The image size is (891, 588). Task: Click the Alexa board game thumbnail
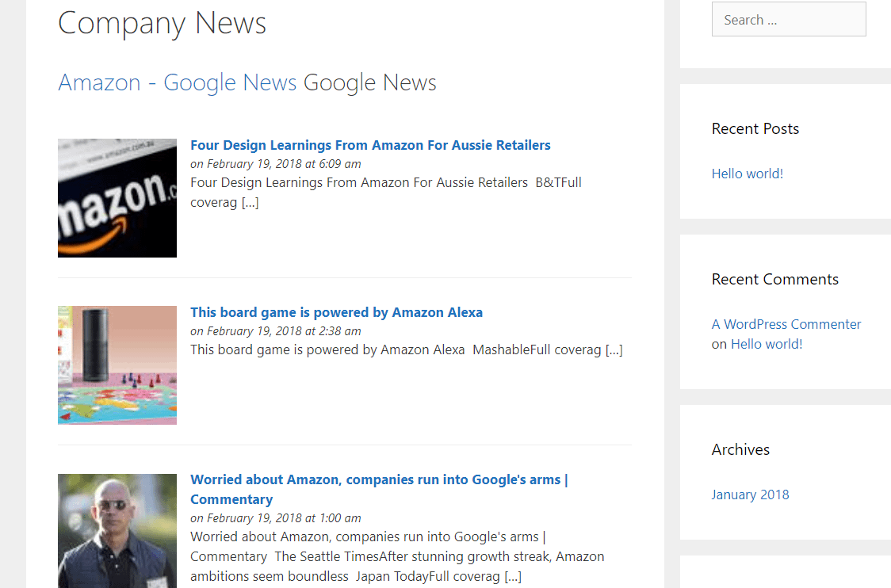coord(117,365)
